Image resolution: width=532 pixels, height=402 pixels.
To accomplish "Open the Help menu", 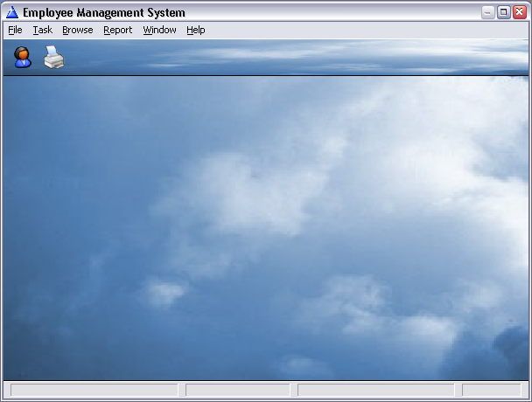I will click(x=196, y=30).
